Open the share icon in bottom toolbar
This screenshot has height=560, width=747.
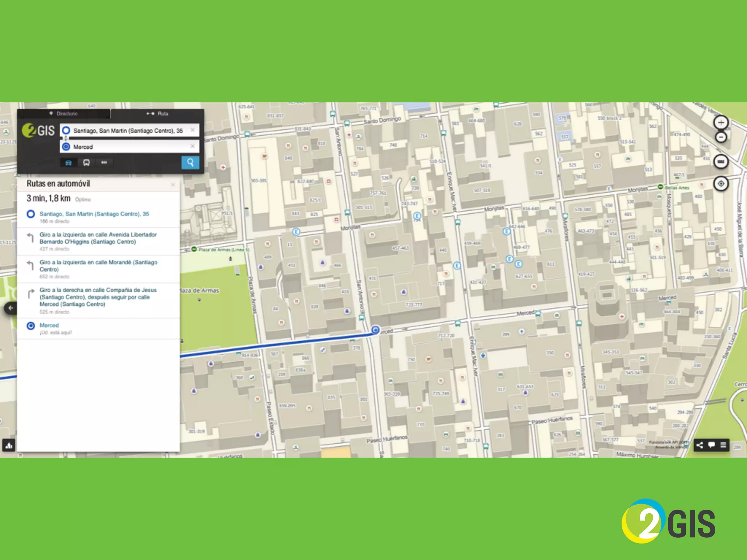click(700, 445)
